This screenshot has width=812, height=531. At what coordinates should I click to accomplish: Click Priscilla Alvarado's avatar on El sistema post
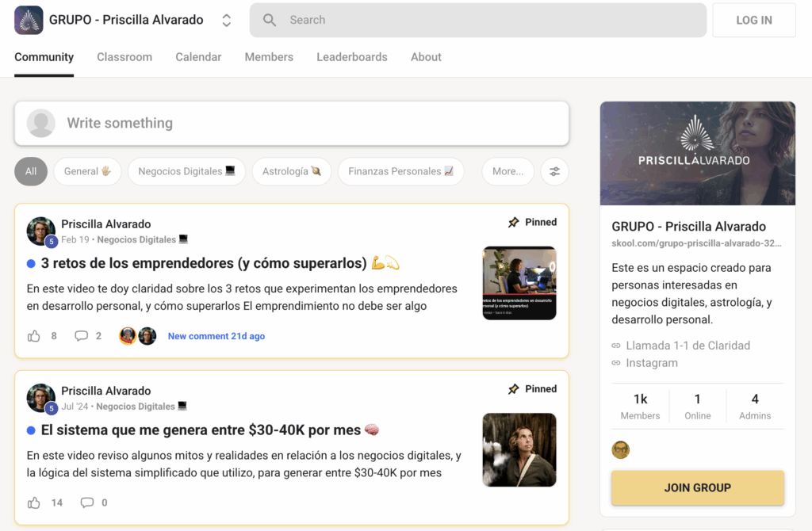41,398
